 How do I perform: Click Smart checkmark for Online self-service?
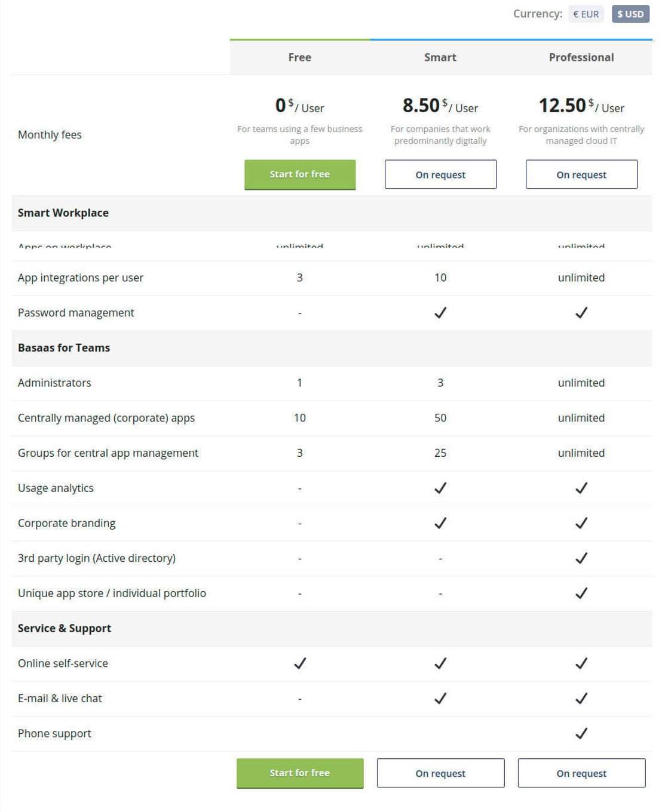pos(440,663)
